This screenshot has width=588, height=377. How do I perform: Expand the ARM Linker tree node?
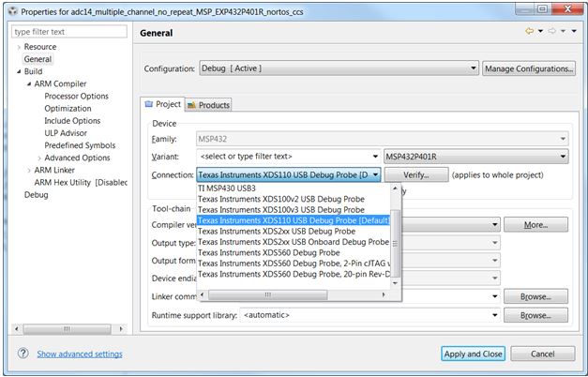pos(28,170)
